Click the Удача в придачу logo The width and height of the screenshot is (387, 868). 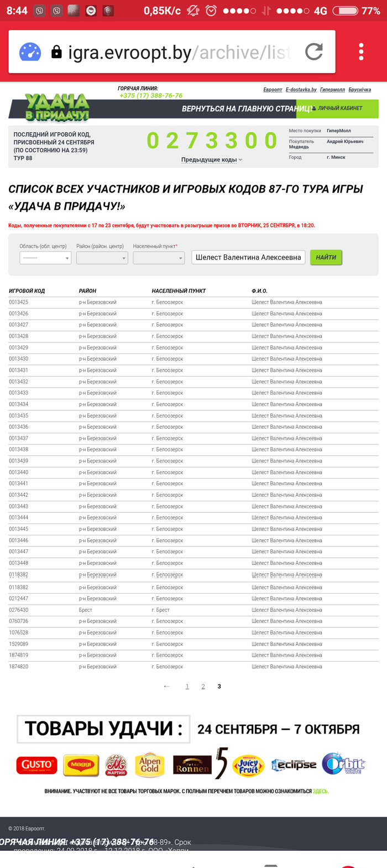click(x=56, y=107)
